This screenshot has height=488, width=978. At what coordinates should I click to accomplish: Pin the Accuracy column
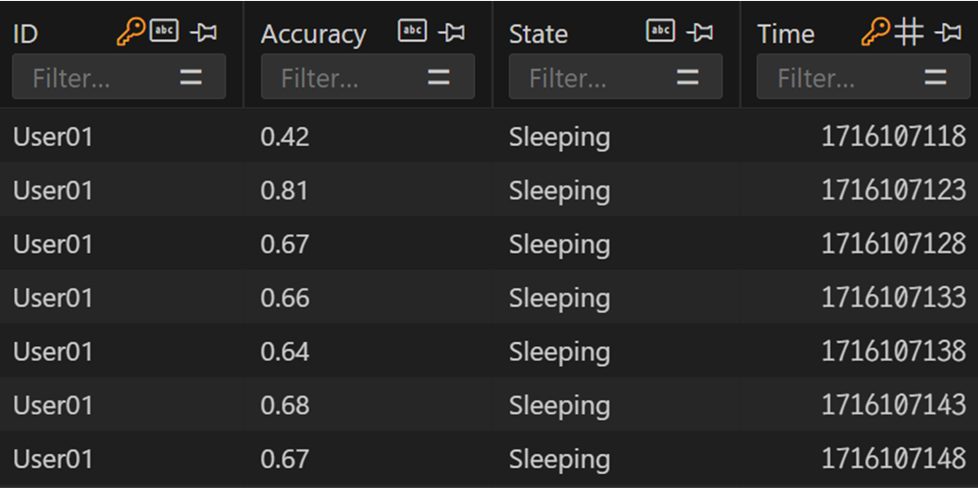pos(452,33)
